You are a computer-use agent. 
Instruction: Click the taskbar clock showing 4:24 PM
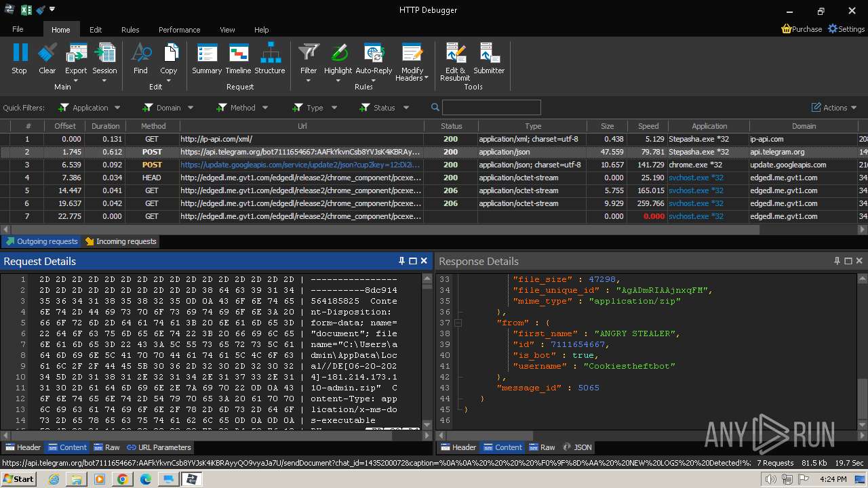point(832,479)
